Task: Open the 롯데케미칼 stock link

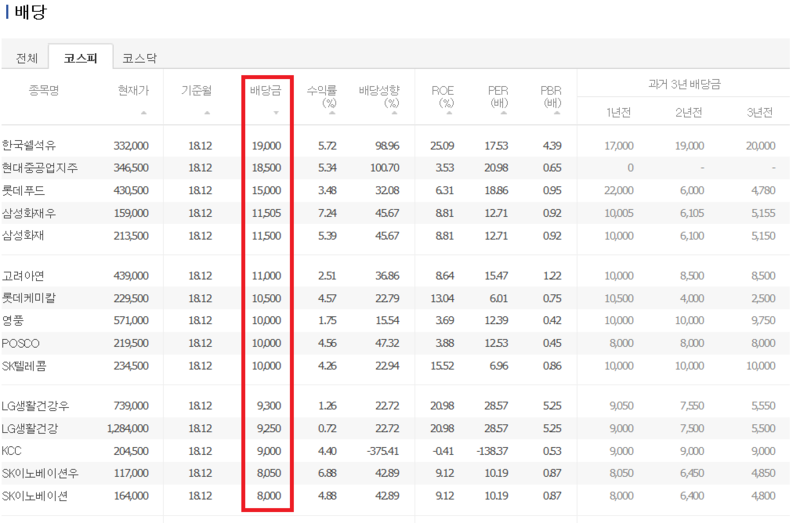Action: click(x=29, y=298)
